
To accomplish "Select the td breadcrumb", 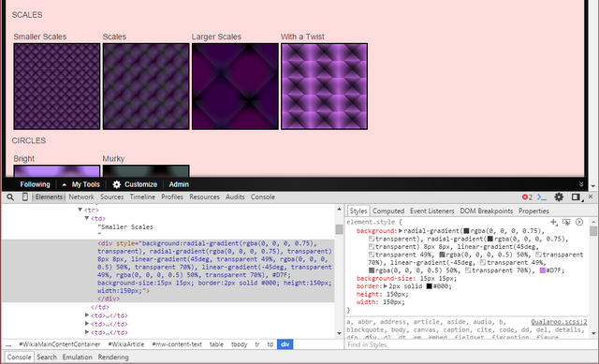I will coord(270,344).
